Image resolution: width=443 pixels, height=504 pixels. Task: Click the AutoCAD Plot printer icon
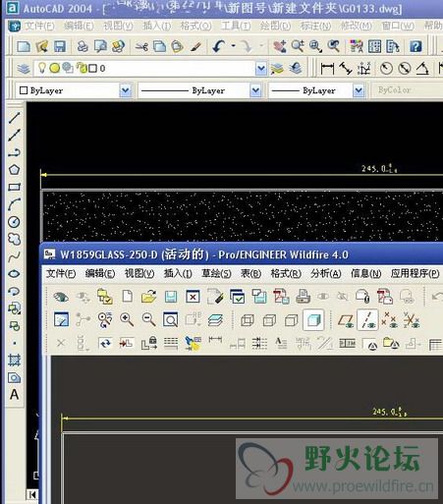tap(83, 46)
